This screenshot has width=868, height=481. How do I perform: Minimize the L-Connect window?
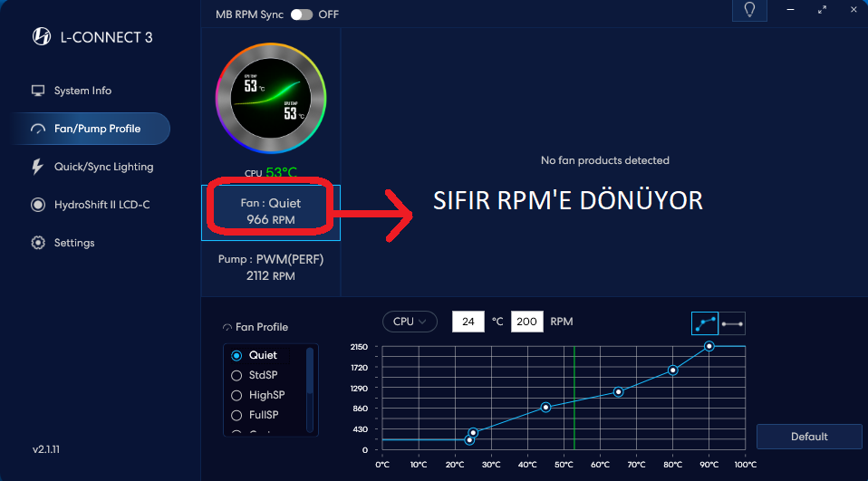[790, 9]
